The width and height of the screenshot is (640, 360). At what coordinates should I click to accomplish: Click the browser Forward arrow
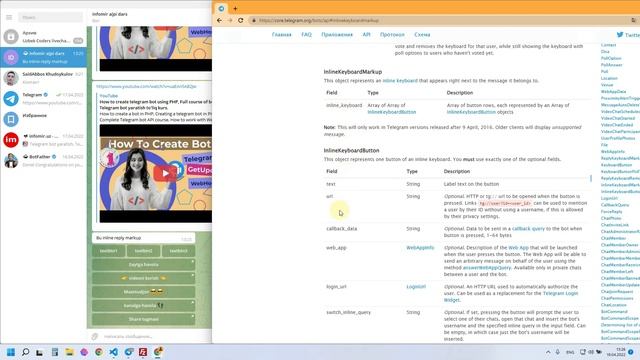[x=230, y=20]
